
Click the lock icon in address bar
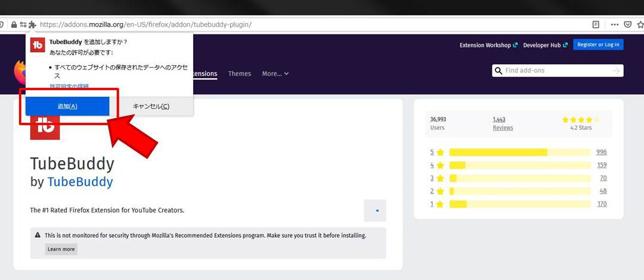[14, 25]
